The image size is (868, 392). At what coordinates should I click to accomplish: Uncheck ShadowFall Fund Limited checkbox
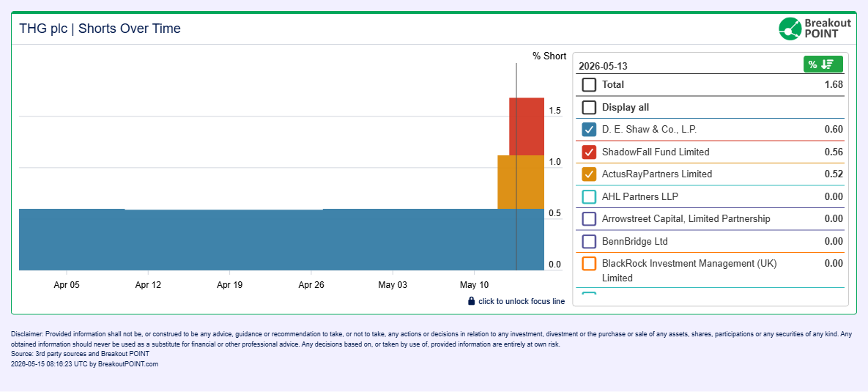[x=589, y=152]
